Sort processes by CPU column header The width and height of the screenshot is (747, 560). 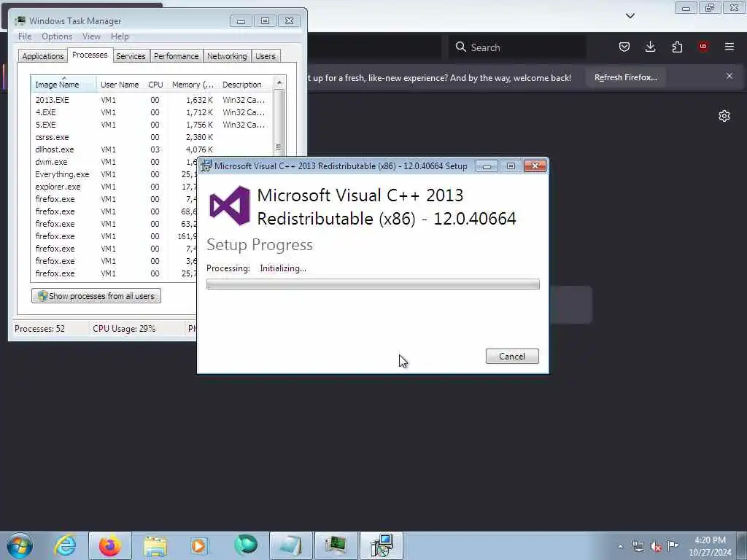tap(155, 85)
